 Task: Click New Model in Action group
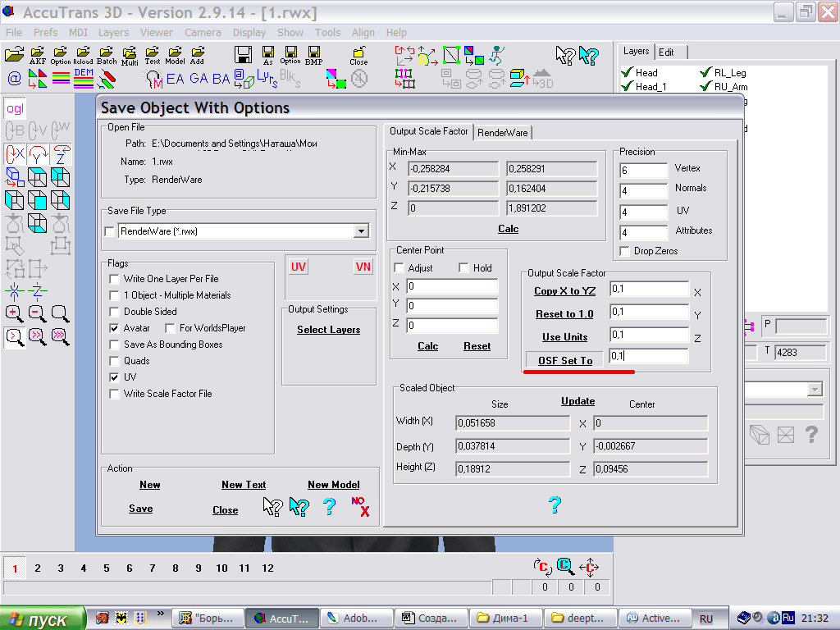point(333,485)
